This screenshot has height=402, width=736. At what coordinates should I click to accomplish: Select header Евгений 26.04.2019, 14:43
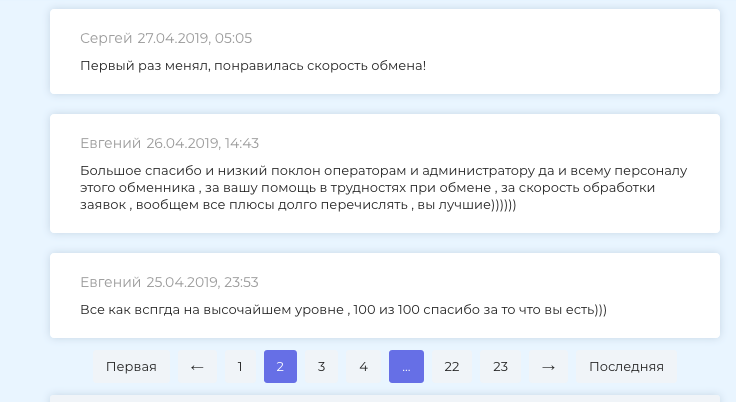coord(169,143)
